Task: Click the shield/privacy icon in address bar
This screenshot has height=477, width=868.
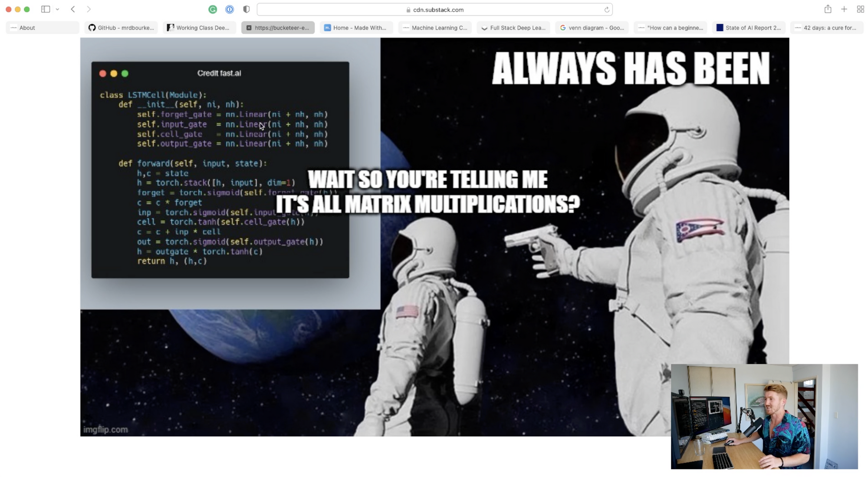Action: [246, 10]
